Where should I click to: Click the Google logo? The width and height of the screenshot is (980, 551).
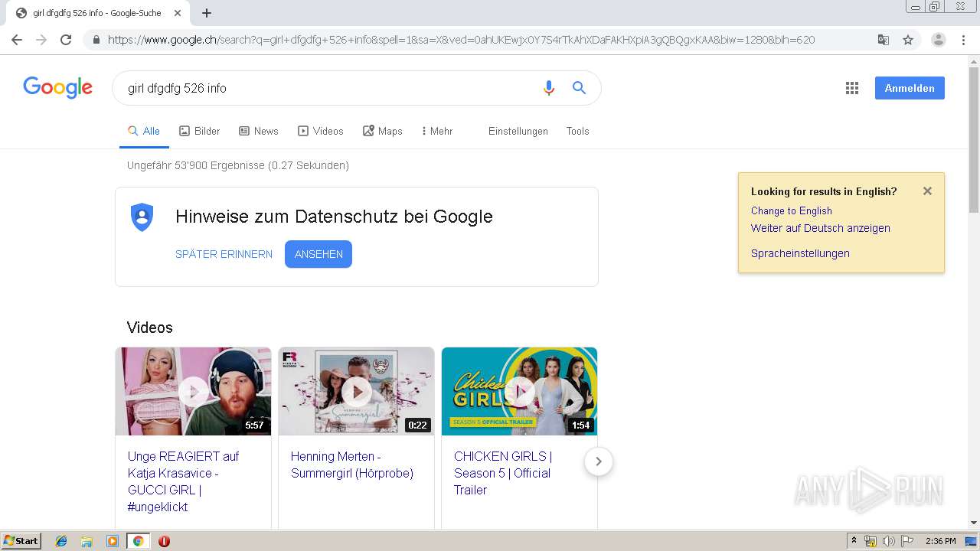coord(57,88)
